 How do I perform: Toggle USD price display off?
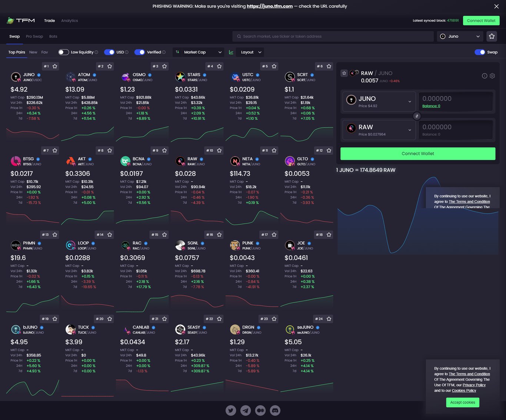coord(109,52)
